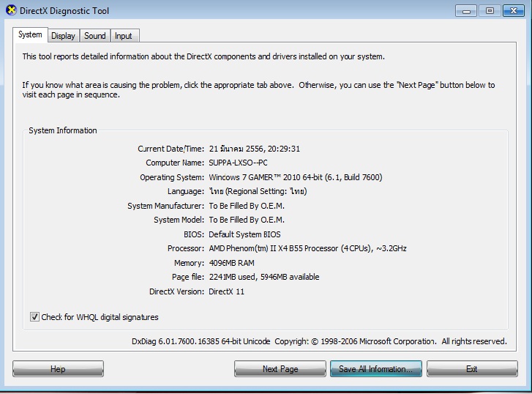Click the DxDiag 6.01.7600.16385 version text

point(201,341)
